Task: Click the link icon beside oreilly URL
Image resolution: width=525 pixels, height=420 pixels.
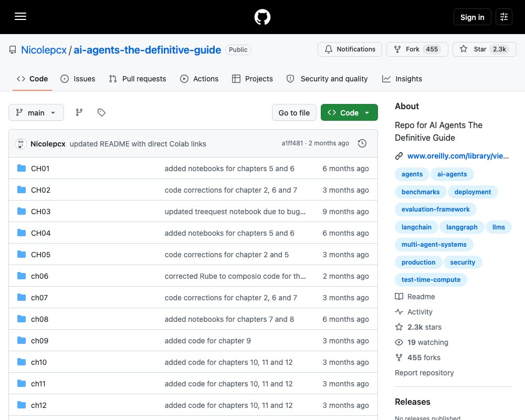Action: [399, 156]
